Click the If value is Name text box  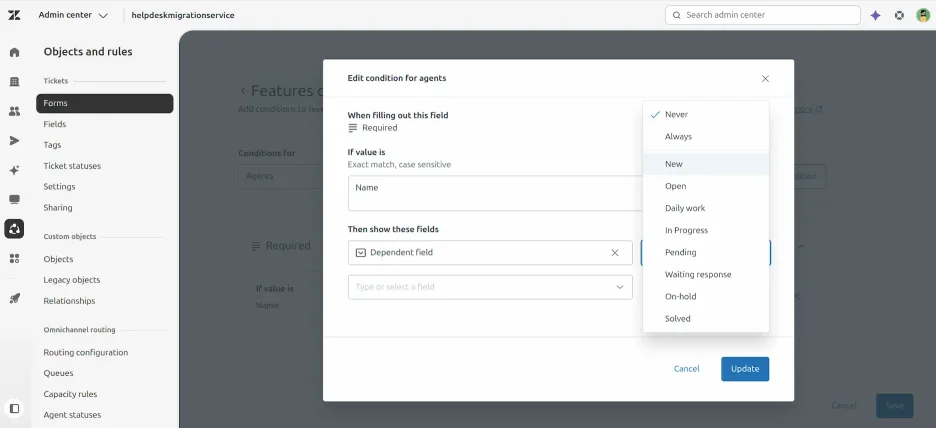(495, 193)
